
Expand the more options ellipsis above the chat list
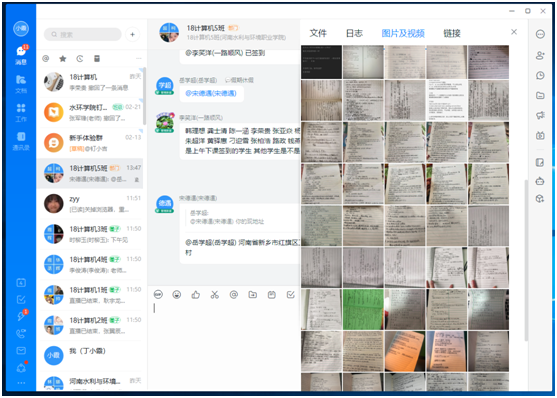click(139, 59)
